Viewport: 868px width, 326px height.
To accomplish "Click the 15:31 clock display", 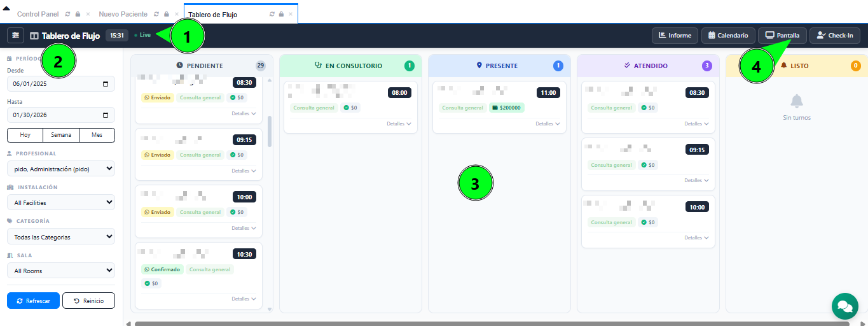I will (x=117, y=35).
